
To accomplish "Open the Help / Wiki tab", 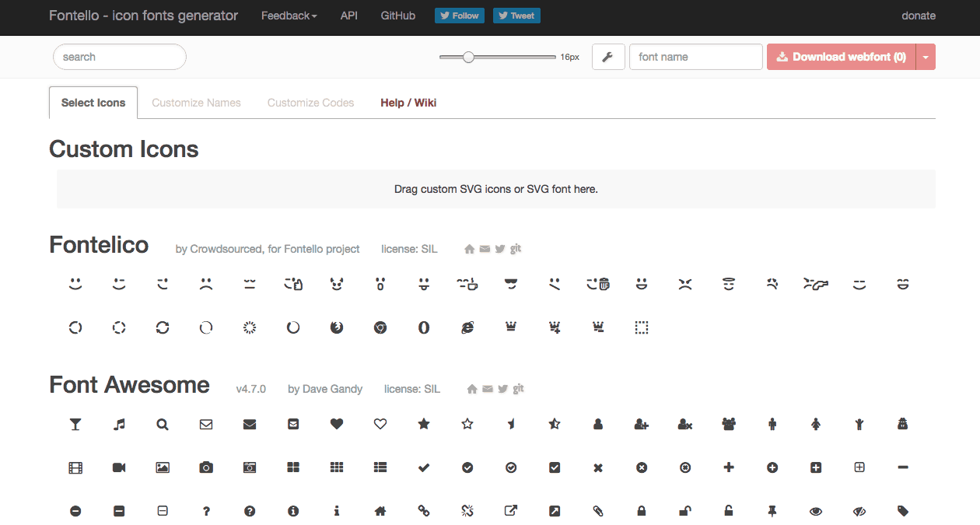I will point(408,102).
